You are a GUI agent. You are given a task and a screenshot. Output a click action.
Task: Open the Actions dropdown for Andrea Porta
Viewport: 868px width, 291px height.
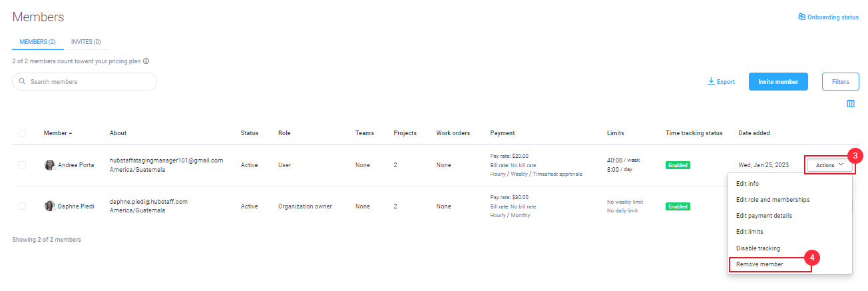(x=829, y=164)
